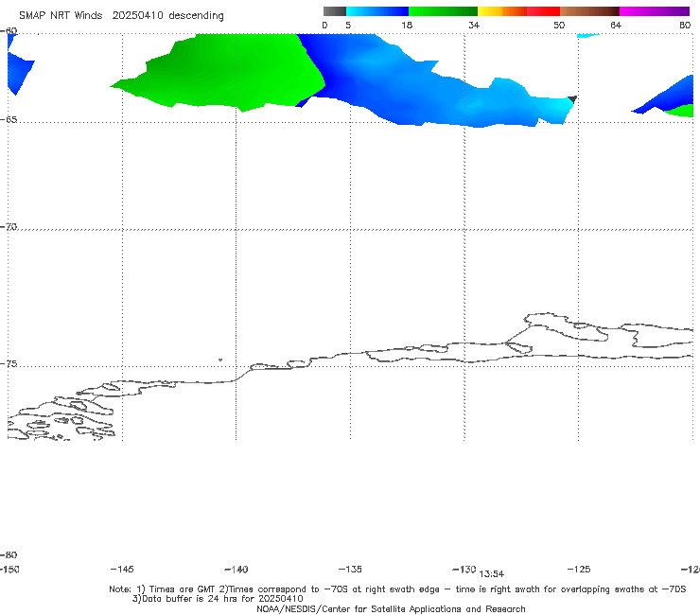Viewport: 700px width, 615px height.
Task: Click the cyan-to-blue 5-18 color bar segment
Action: click(377, 11)
